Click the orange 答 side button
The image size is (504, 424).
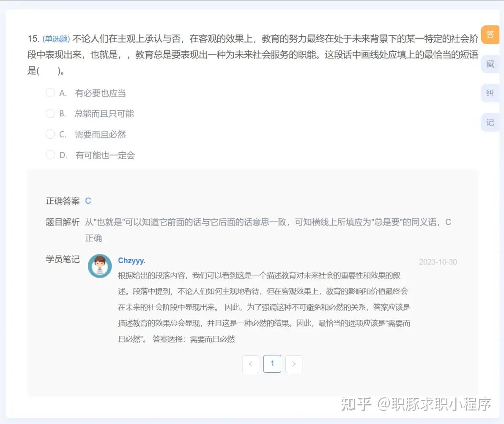(490, 34)
